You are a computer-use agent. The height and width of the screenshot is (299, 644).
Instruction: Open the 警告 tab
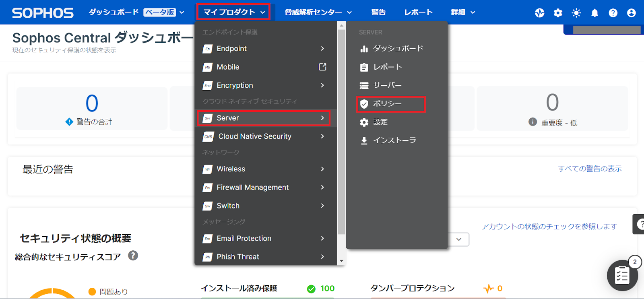(378, 12)
